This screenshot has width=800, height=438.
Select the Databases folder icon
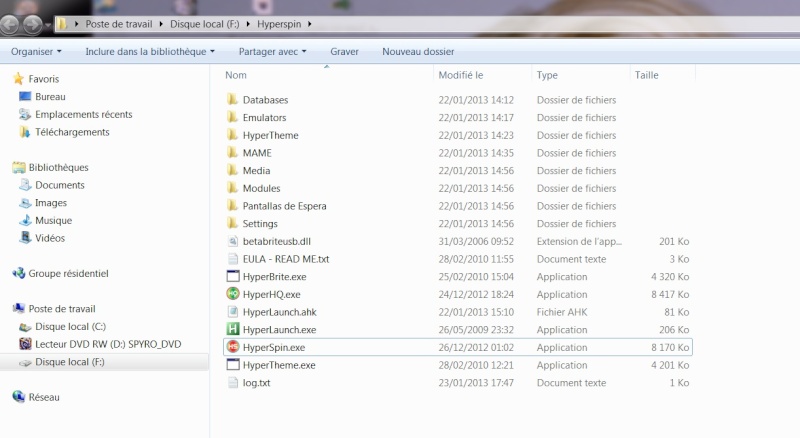pyautogui.click(x=232, y=99)
